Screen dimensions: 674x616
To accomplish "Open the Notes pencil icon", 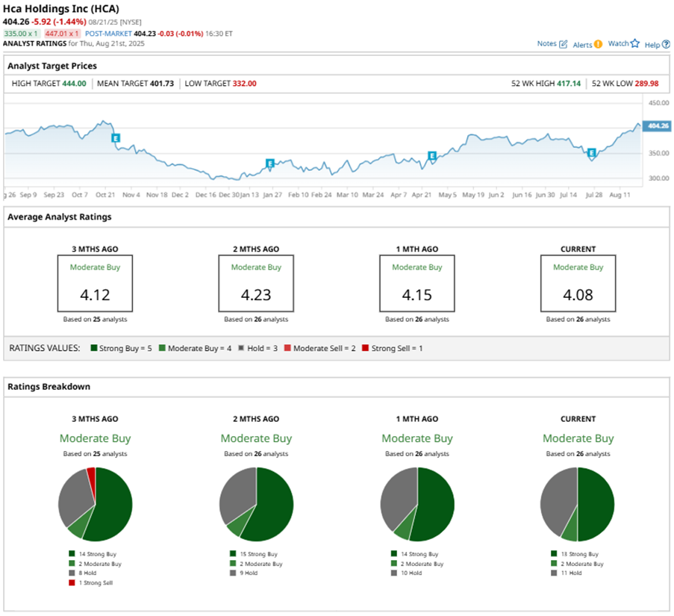I will (563, 44).
